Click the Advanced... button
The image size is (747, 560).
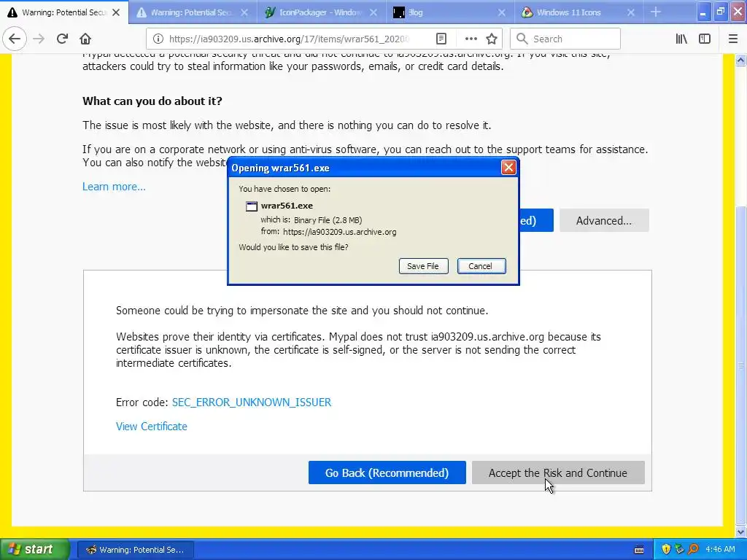click(x=603, y=220)
